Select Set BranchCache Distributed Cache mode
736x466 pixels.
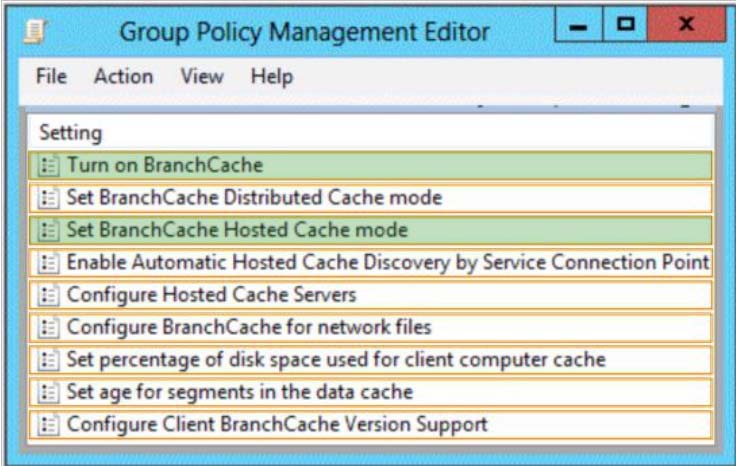(370, 198)
